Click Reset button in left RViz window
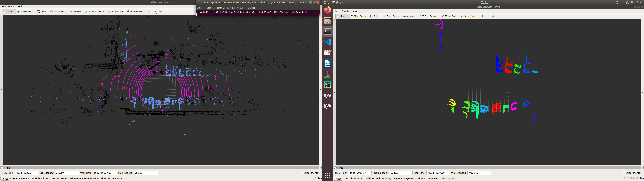 5,178
